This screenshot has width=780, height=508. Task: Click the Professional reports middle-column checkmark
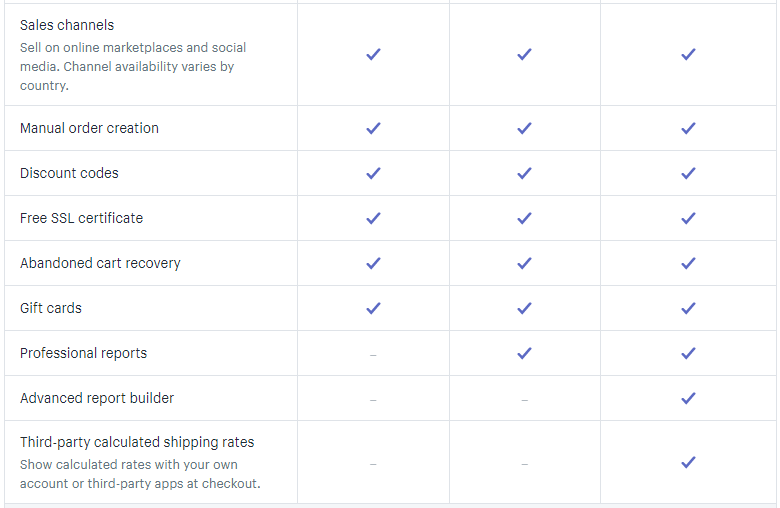524,353
